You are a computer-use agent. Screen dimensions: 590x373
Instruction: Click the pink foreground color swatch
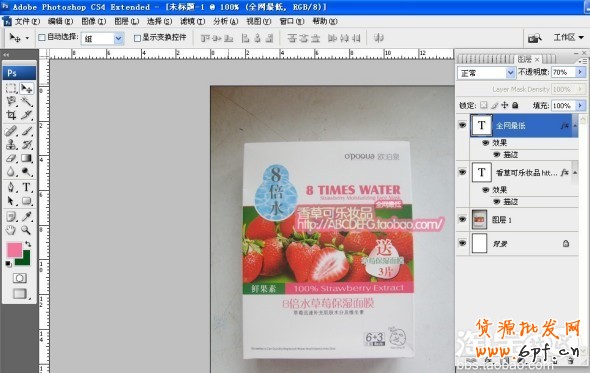point(14,250)
